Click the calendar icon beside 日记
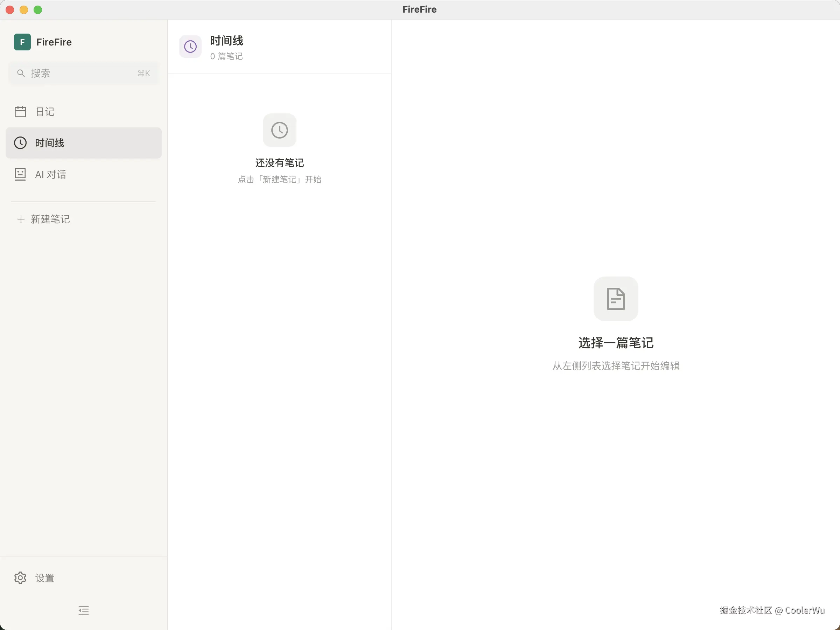This screenshot has width=840, height=630. (x=20, y=112)
